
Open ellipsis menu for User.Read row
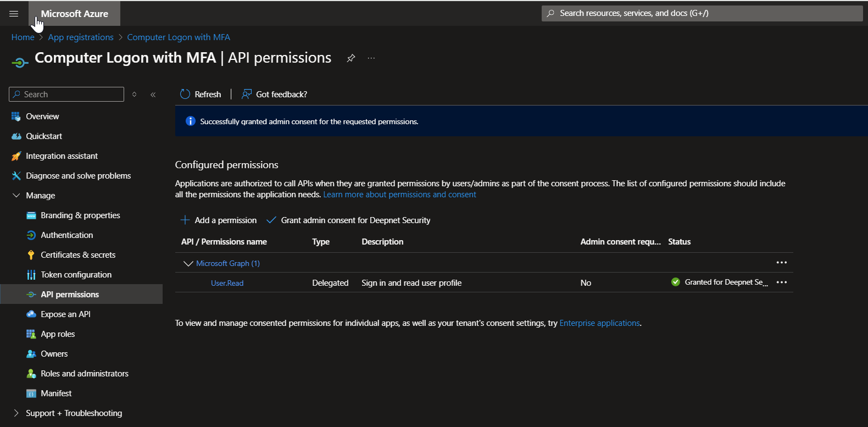point(781,282)
